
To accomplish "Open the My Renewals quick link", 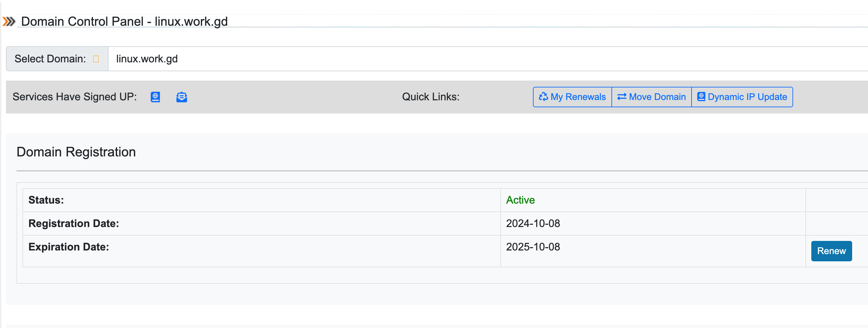I will (572, 97).
